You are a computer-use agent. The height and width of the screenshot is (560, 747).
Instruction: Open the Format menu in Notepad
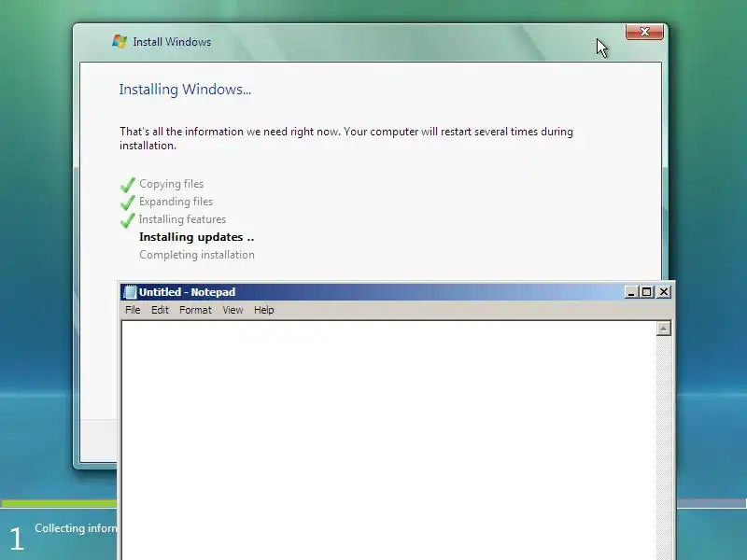tap(195, 310)
